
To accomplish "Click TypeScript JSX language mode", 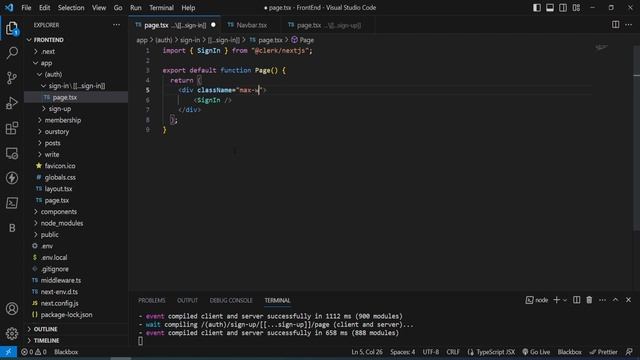I will click(491, 352).
